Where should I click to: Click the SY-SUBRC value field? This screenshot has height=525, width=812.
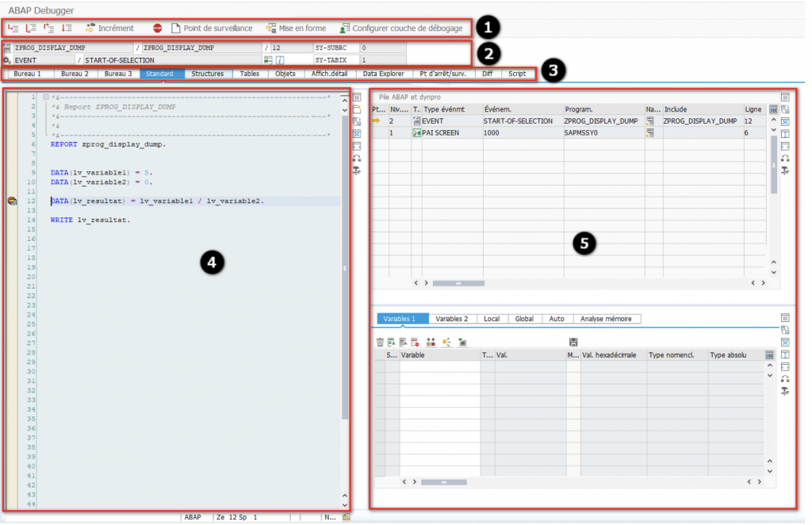382,48
